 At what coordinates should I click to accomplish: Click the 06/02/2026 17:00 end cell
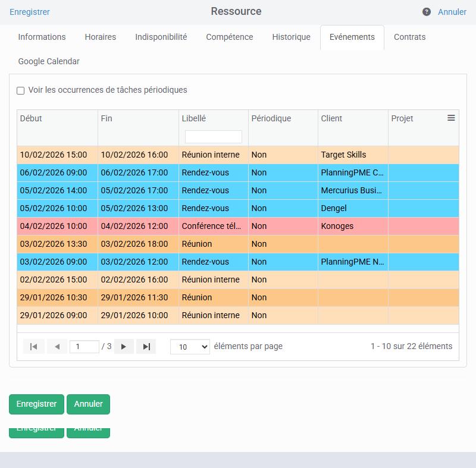(x=138, y=172)
